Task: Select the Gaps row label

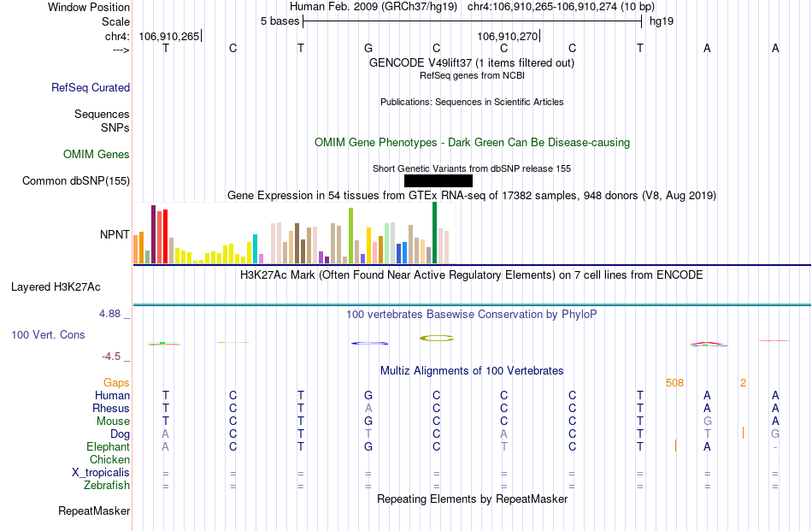Action: pos(116,382)
